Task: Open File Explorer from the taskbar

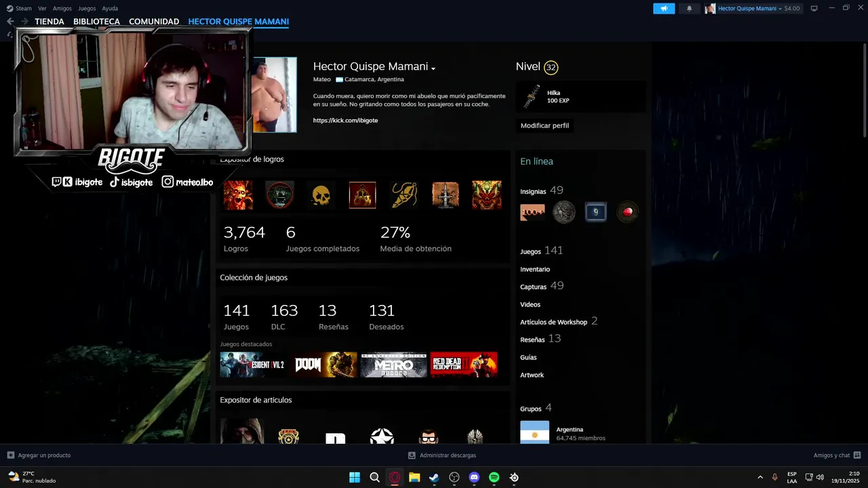Action: [414, 477]
